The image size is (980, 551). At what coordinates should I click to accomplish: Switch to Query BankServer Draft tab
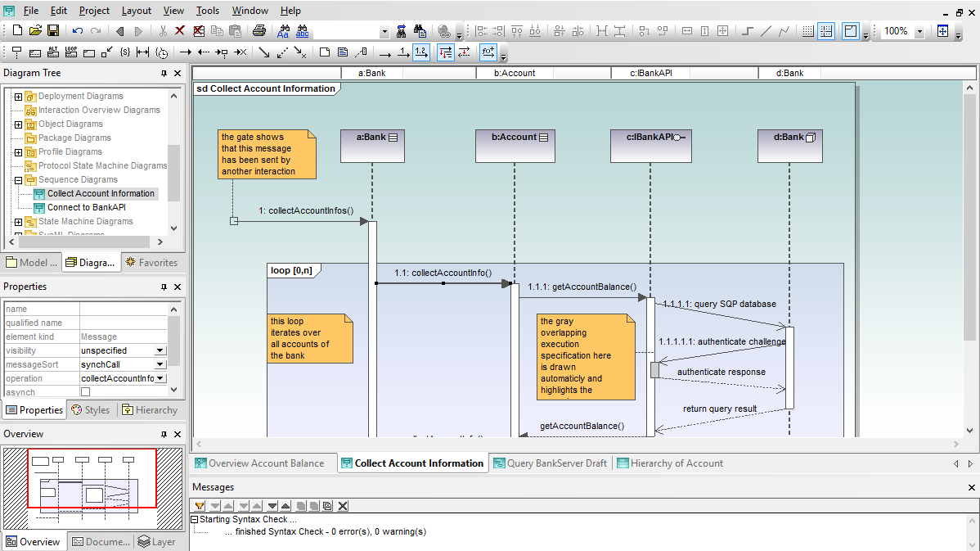(550, 463)
